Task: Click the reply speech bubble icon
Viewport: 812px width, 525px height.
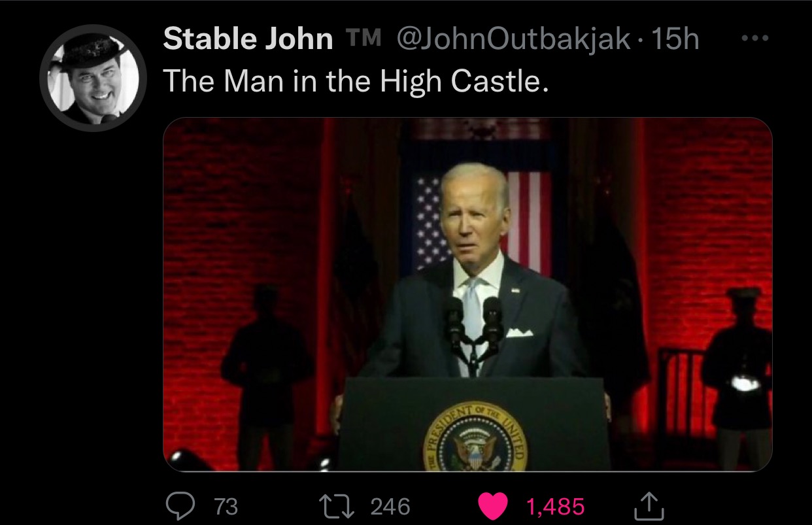Action: (180, 505)
